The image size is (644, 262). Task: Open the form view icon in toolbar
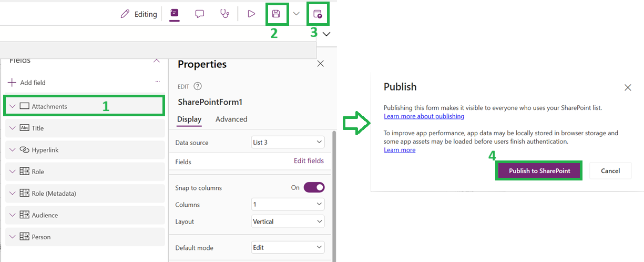(175, 14)
